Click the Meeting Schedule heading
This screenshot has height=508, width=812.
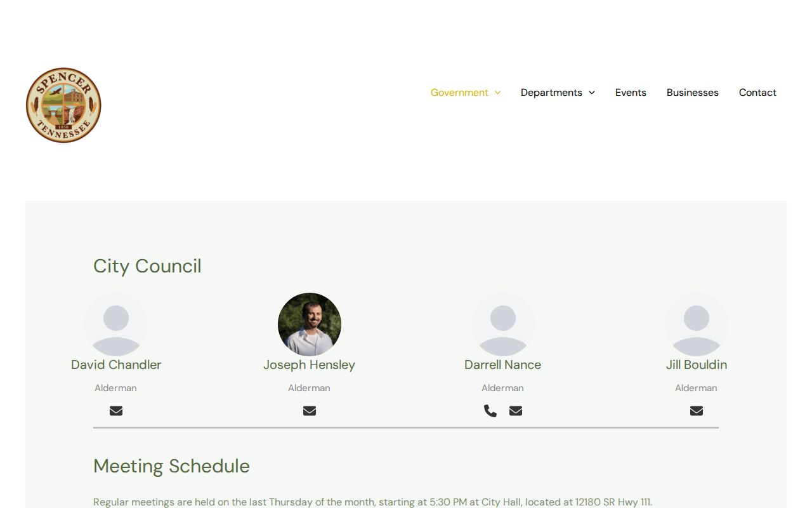[171, 466]
